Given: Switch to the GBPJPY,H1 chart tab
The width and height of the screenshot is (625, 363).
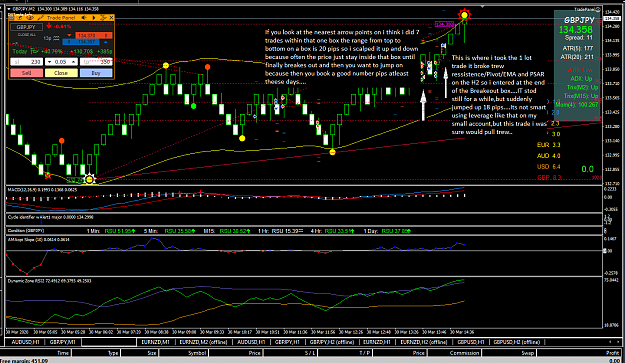Looking at the screenshot, I should click(x=287, y=342).
